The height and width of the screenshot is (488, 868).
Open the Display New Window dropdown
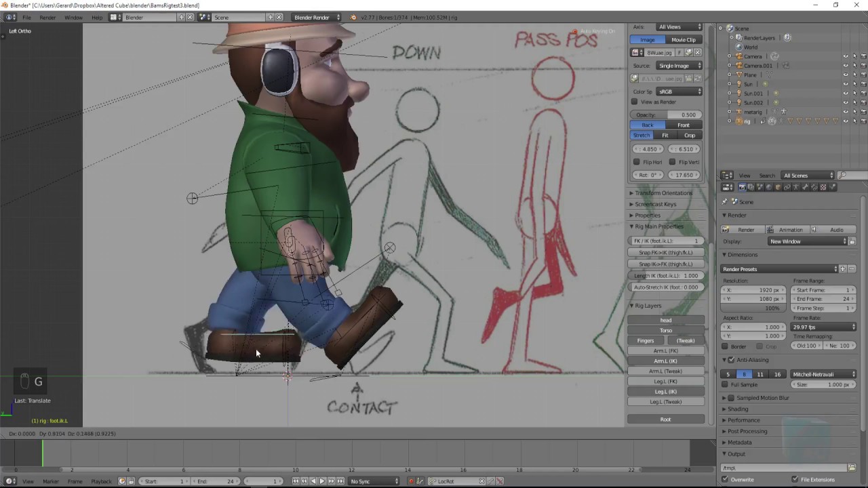pos(808,241)
